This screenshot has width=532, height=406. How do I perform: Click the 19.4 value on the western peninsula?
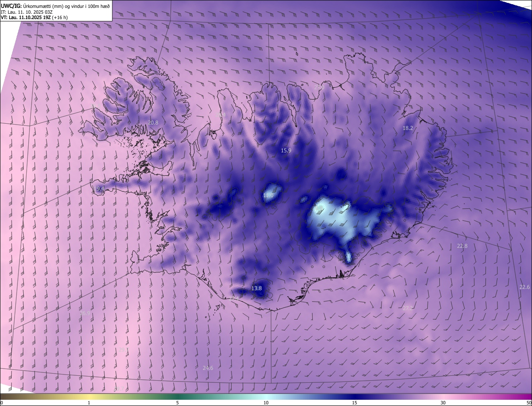[99, 189]
